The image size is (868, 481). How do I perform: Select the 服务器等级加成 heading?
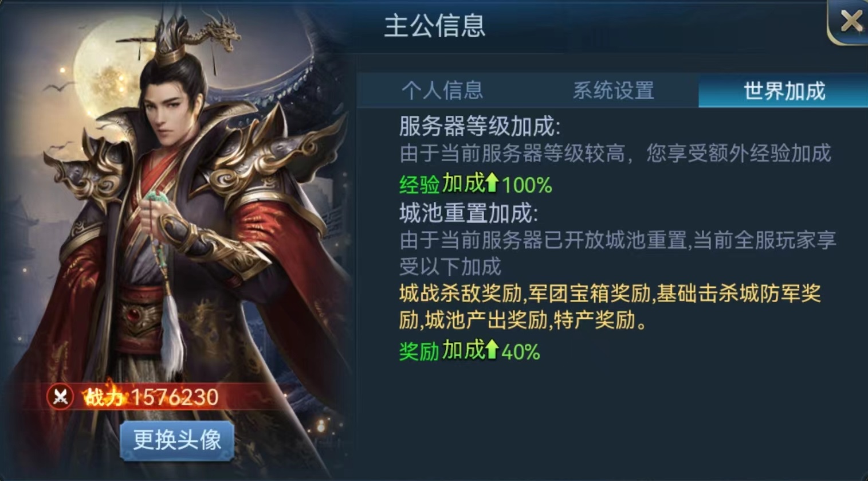[x=480, y=126]
